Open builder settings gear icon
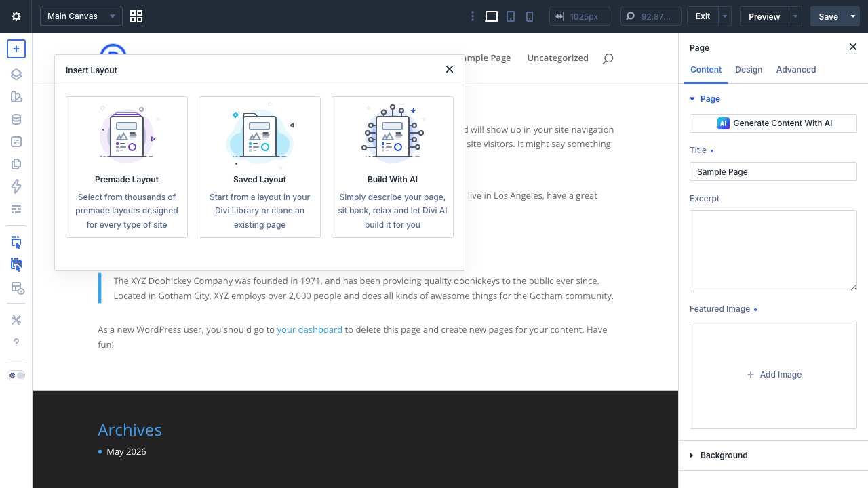Image resolution: width=868 pixels, height=488 pixels. coord(16,16)
